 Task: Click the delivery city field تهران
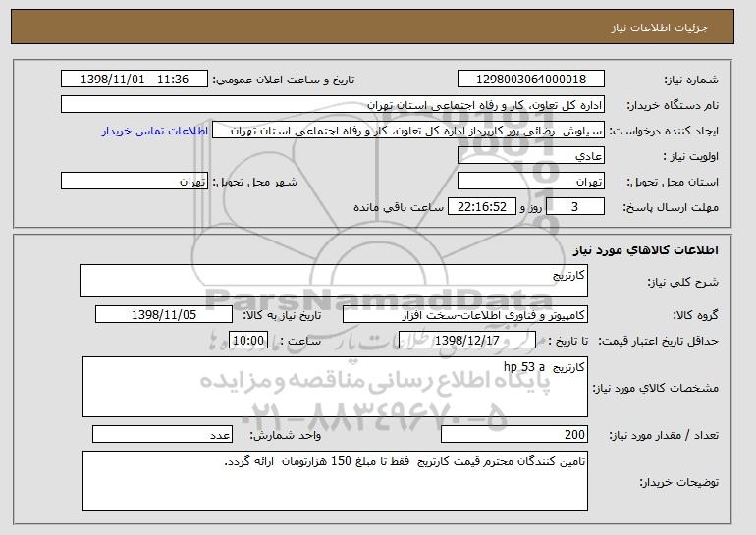[x=135, y=182]
